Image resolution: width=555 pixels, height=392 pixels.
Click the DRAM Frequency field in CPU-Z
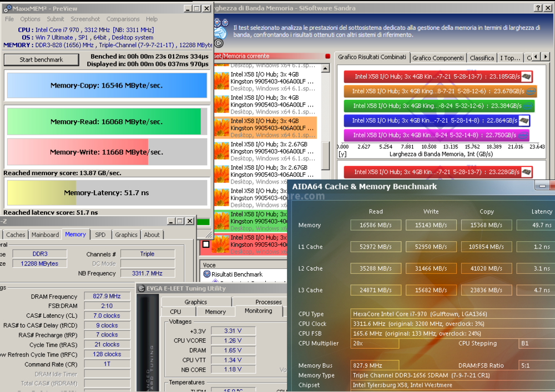pyautogui.click(x=107, y=296)
